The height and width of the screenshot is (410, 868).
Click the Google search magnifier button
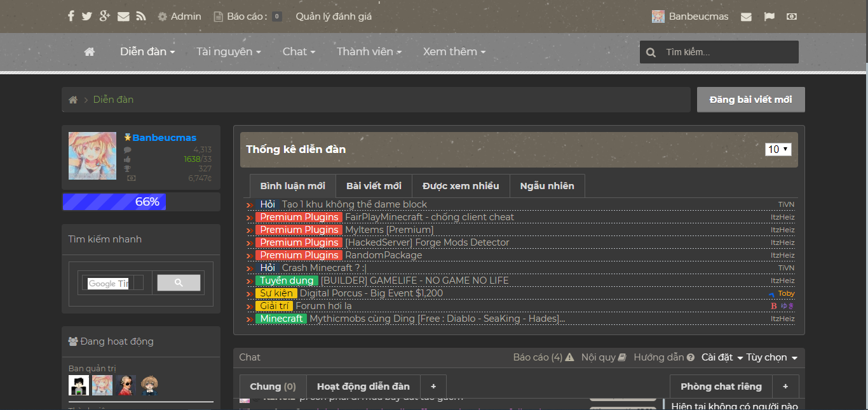[179, 283]
